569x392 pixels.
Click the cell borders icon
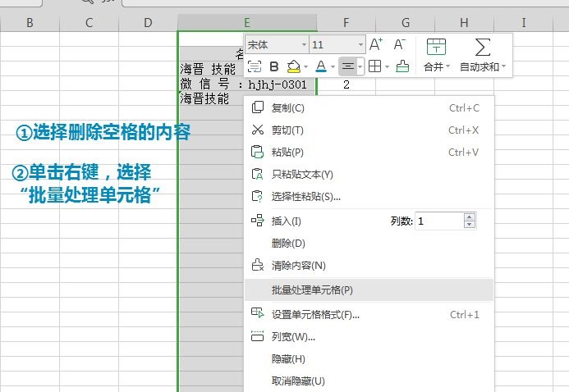click(374, 66)
